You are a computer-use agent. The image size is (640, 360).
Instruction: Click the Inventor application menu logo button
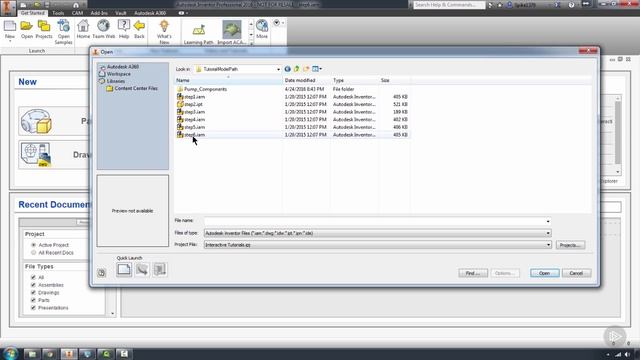point(8,7)
